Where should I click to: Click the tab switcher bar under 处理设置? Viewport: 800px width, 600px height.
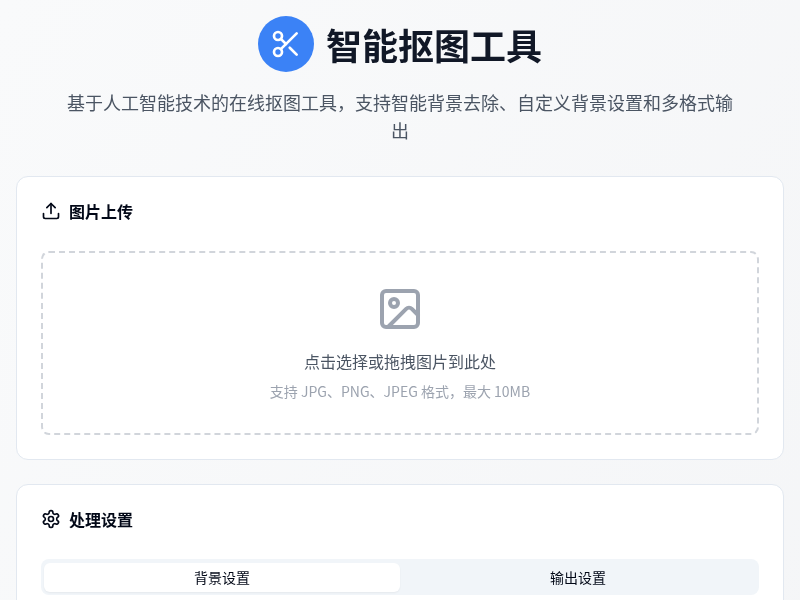(400, 578)
